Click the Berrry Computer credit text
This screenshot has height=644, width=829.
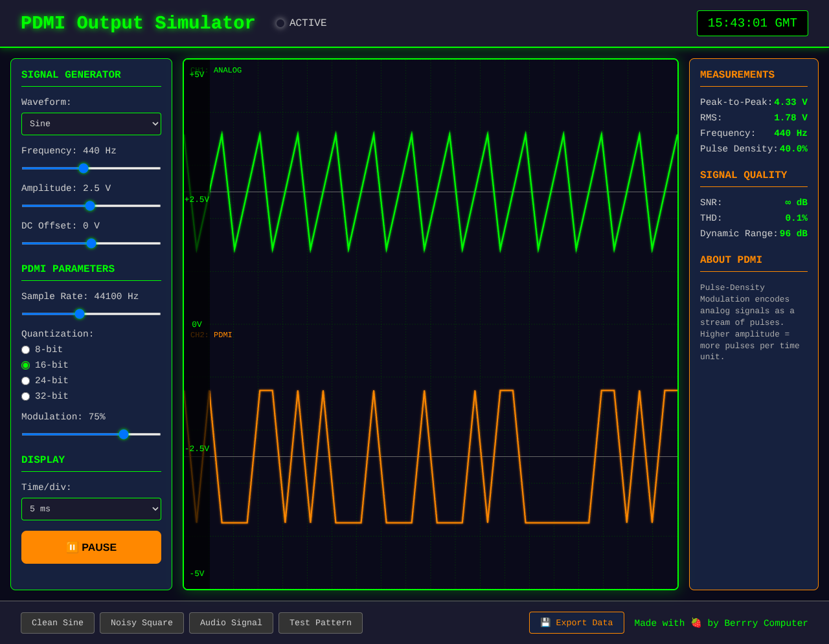tap(766, 623)
